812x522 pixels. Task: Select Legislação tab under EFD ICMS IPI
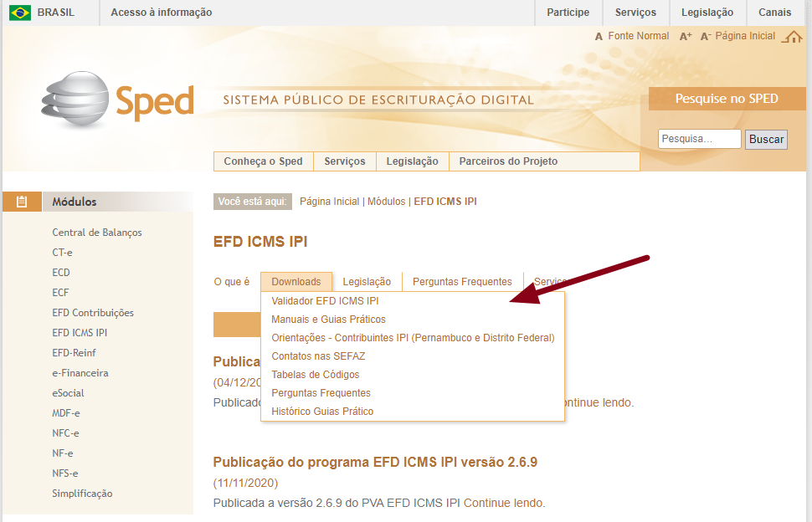click(x=367, y=281)
